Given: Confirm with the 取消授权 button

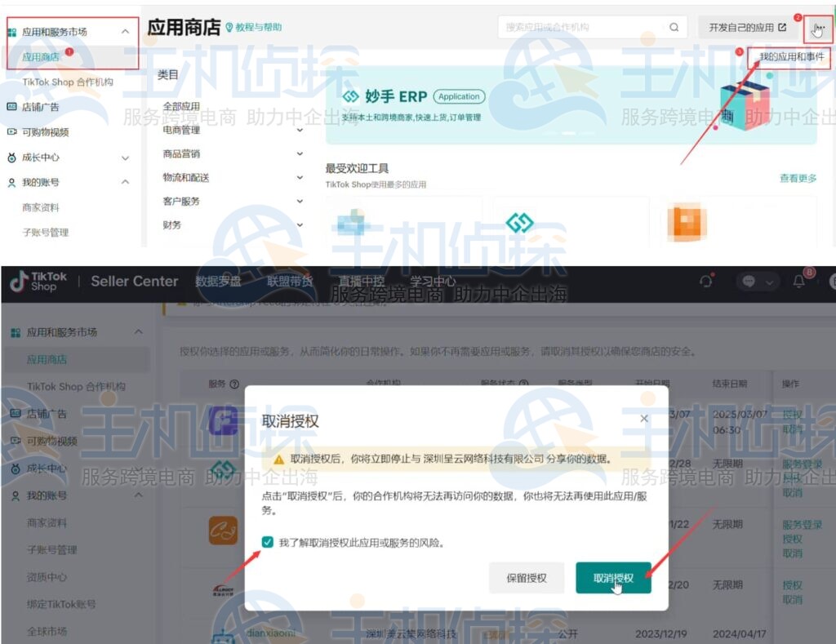Looking at the screenshot, I should (614, 578).
